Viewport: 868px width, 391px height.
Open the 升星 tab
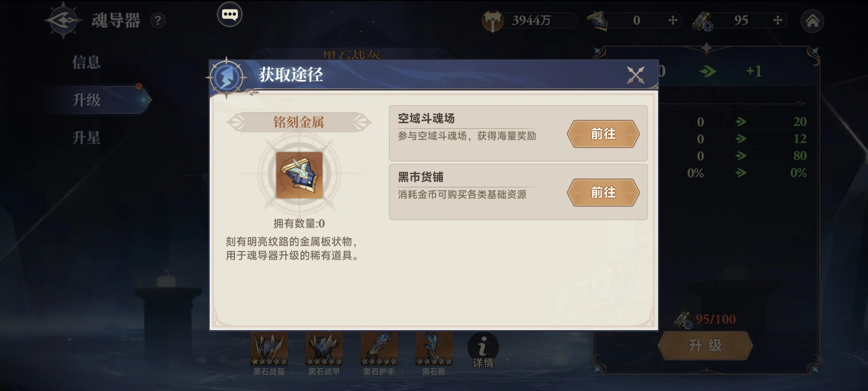point(86,138)
